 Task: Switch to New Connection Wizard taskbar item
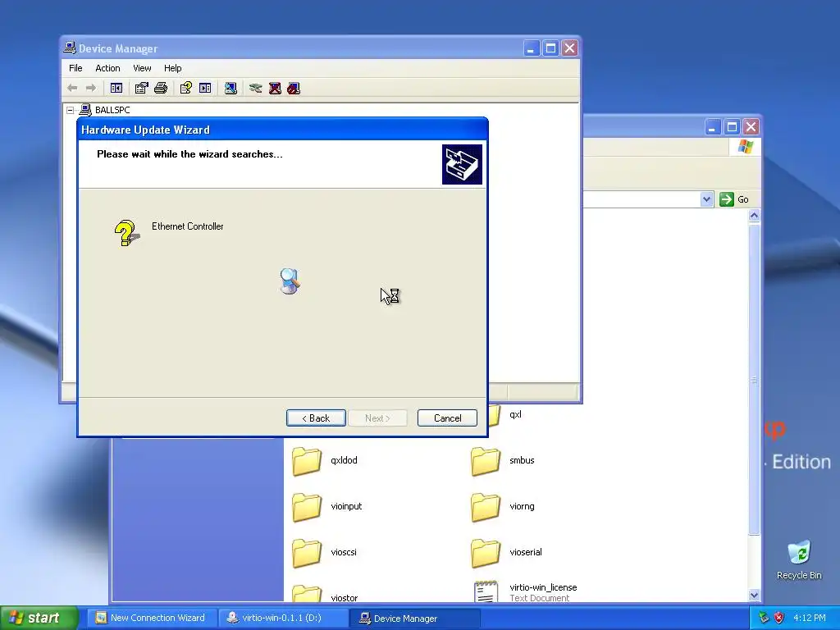click(x=152, y=618)
